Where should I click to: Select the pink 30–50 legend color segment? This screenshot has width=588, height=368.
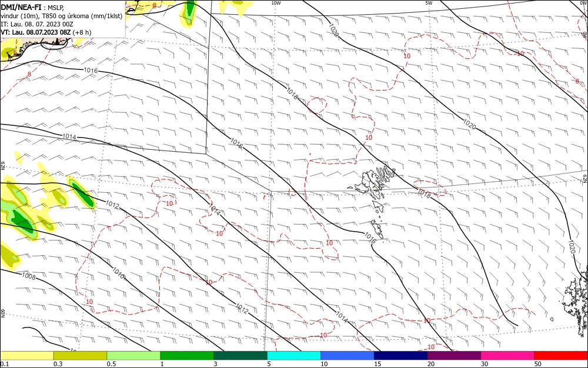pos(507,356)
